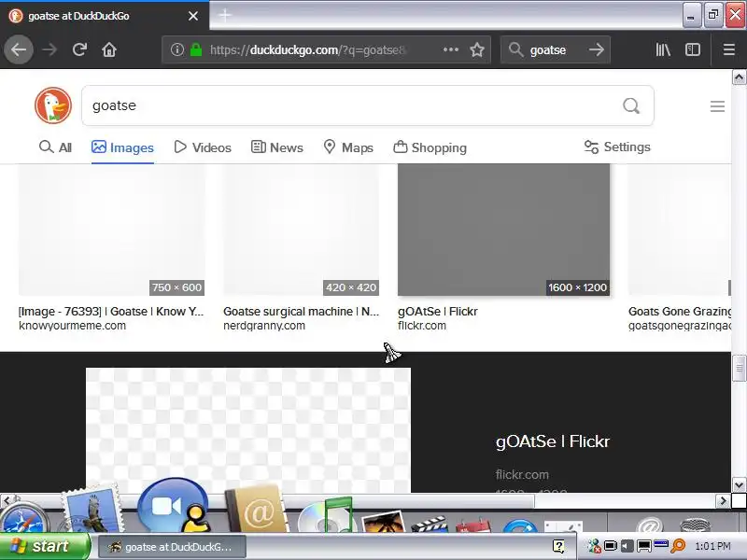The image size is (747, 560).
Task: Open the Firefox Library bookmarks icon
Action: [663, 49]
